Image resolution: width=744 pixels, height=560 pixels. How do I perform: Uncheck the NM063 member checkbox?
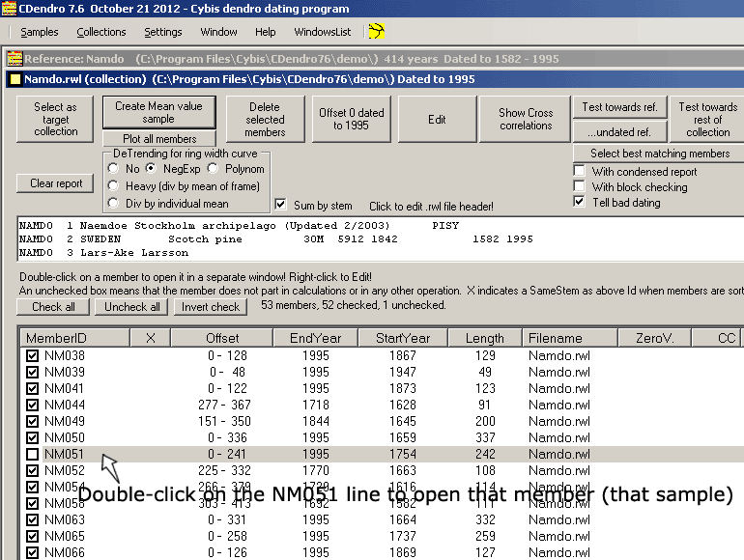tap(32, 519)
